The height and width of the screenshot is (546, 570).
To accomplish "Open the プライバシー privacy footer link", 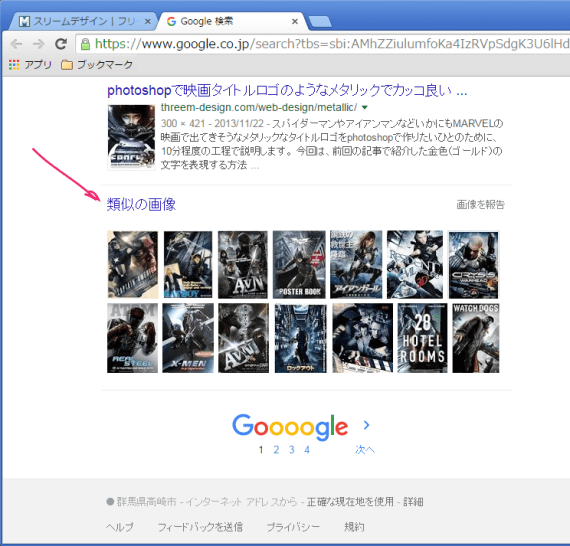I will [x=293, y=527].
